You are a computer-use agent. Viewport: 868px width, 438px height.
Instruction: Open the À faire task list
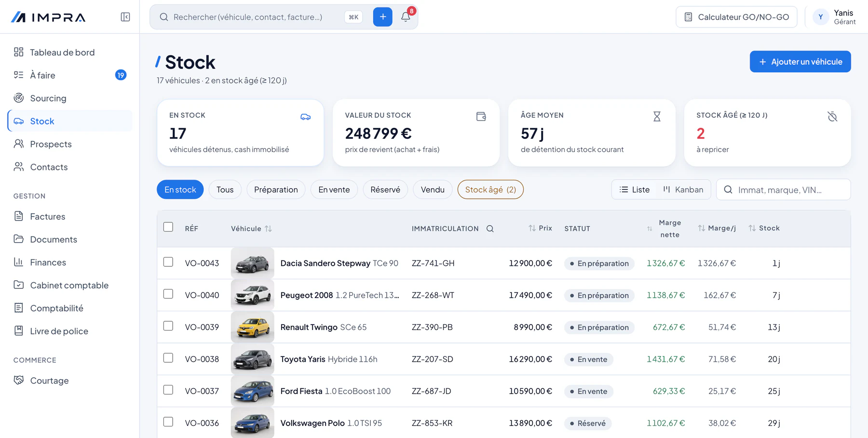point(70,75)
